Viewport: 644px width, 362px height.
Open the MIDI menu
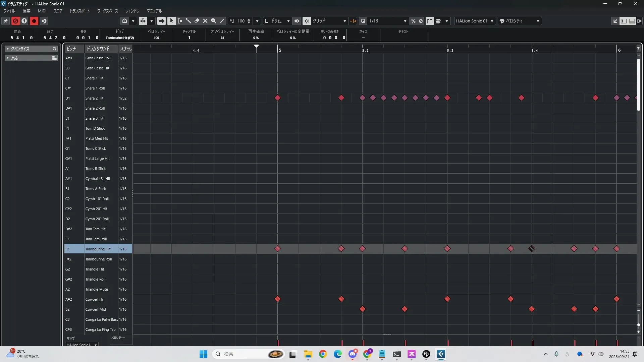(x=42, y=11)
